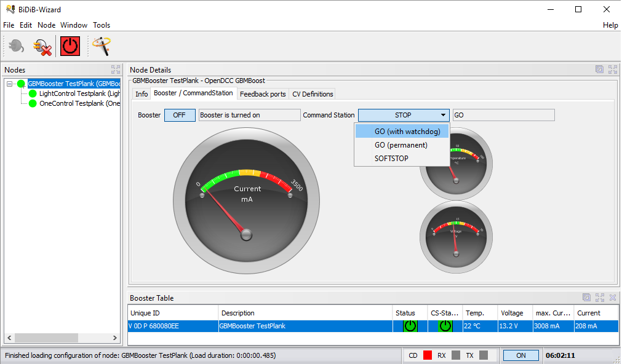
Task: Select the LightControl Testplank node
Action: coord(79,93)
